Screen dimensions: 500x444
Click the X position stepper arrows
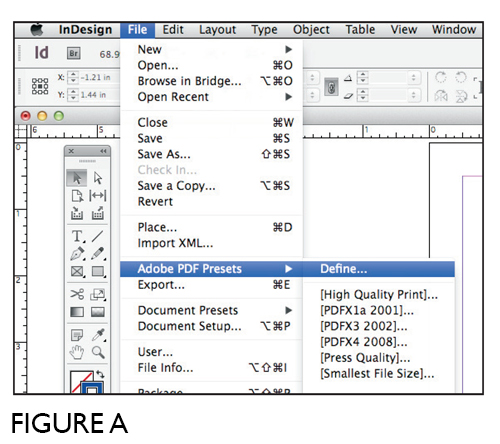(73, 77)
